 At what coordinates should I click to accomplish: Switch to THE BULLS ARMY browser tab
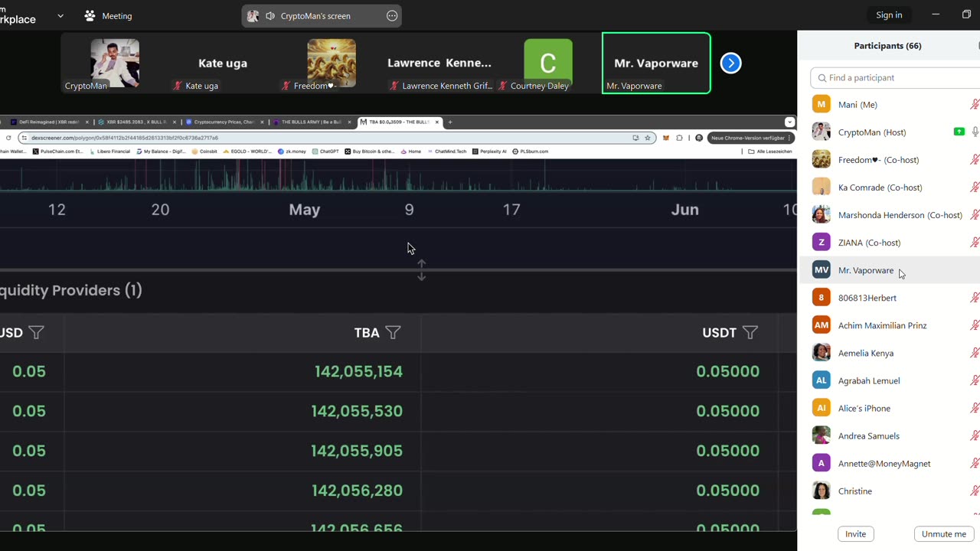(x=312, y=122)
